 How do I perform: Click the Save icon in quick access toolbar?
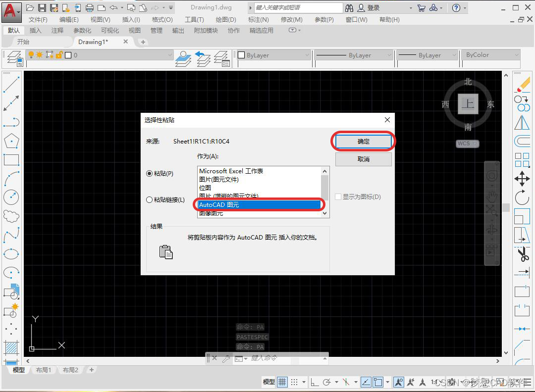(42, 8)
